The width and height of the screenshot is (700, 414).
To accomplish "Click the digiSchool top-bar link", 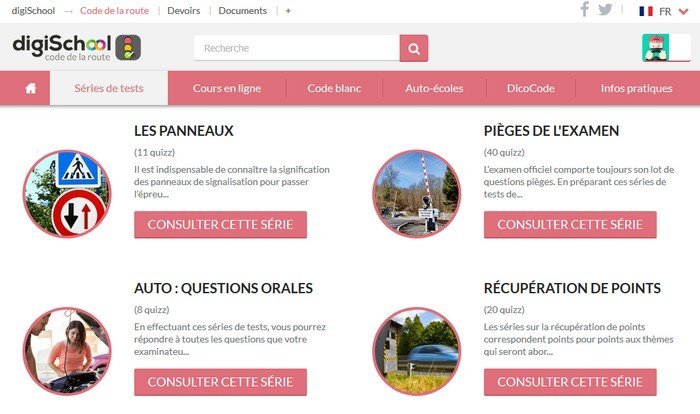I will pos(33,11).
